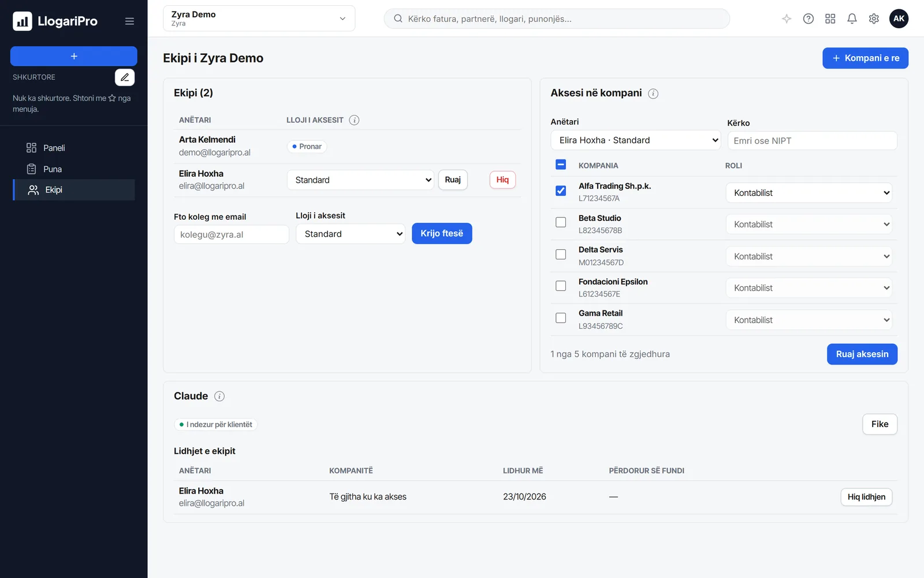Screen dimensions: 924x578
Task: Open the invite access type dropdown
Action: point(351,234)
